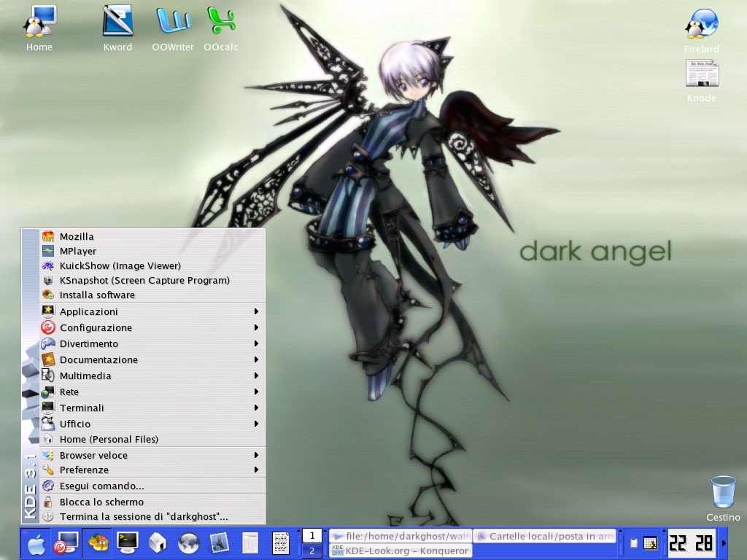Open Home (Personal Files) menu entry

pyautogui.click(x=152, y=440)
